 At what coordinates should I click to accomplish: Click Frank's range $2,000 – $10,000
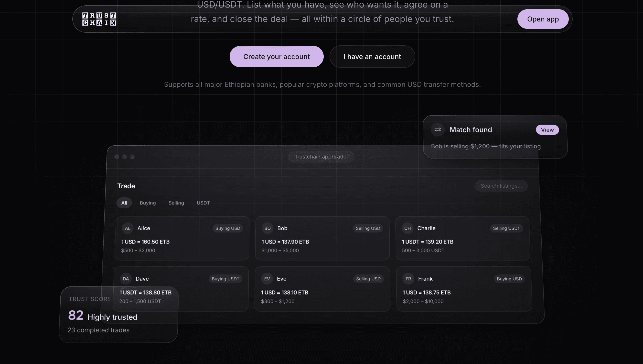tap(423, 302)
